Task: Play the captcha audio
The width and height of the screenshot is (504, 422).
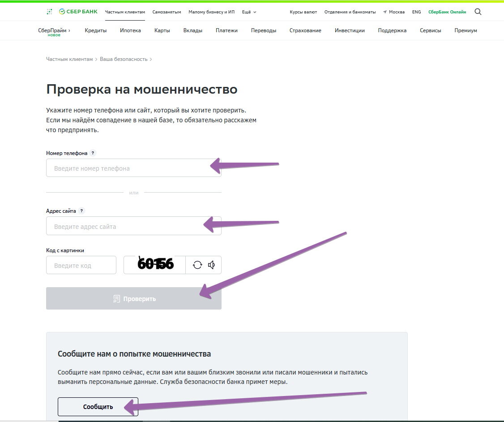Action: 211,265
